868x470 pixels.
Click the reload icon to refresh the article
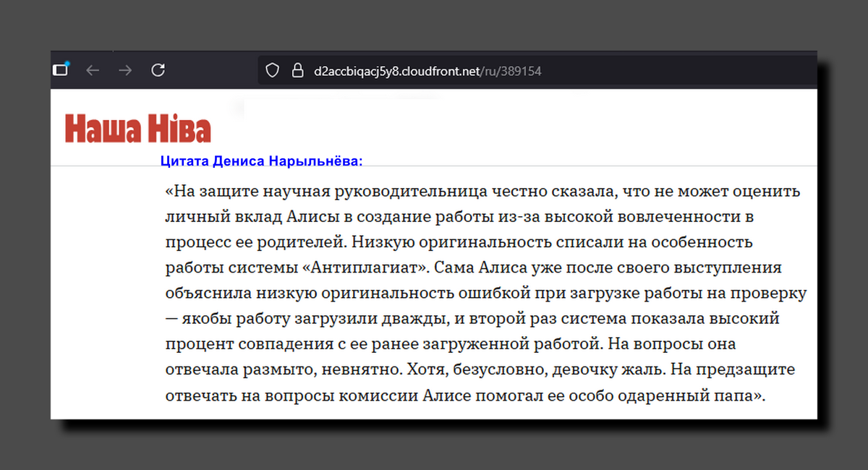pyautogui.click(x=158, y=69)
